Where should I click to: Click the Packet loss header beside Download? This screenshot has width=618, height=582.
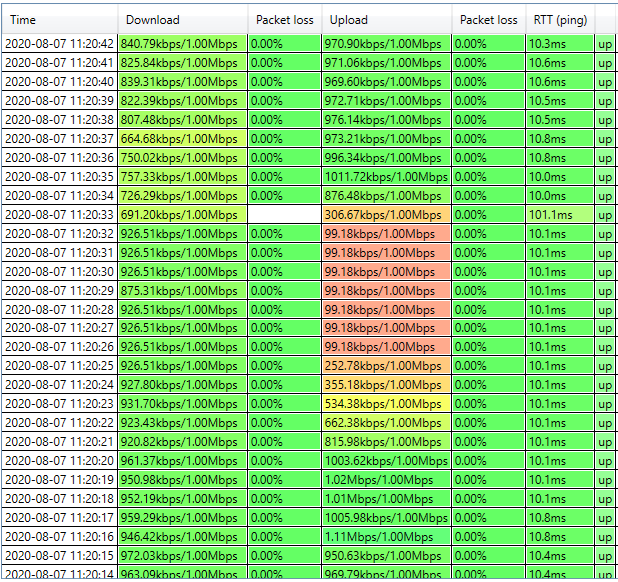tap(284, 20)
